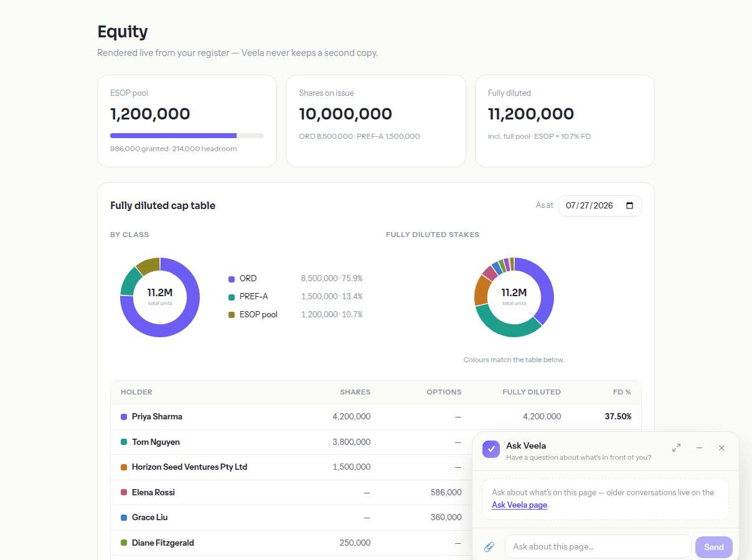Open the calendar picker icon in date field
Viewport: 752px width, 560px height.
[x=629, y=205]
